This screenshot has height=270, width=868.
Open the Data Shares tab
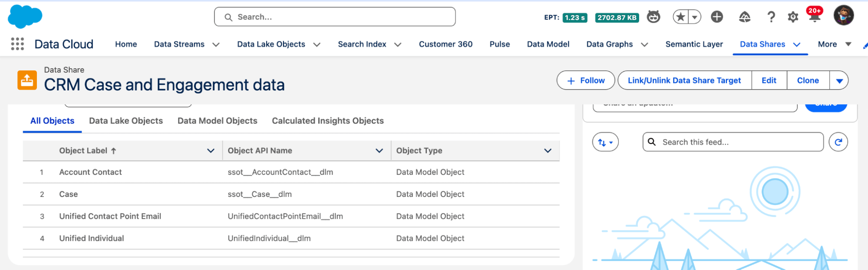pos(762,44)
